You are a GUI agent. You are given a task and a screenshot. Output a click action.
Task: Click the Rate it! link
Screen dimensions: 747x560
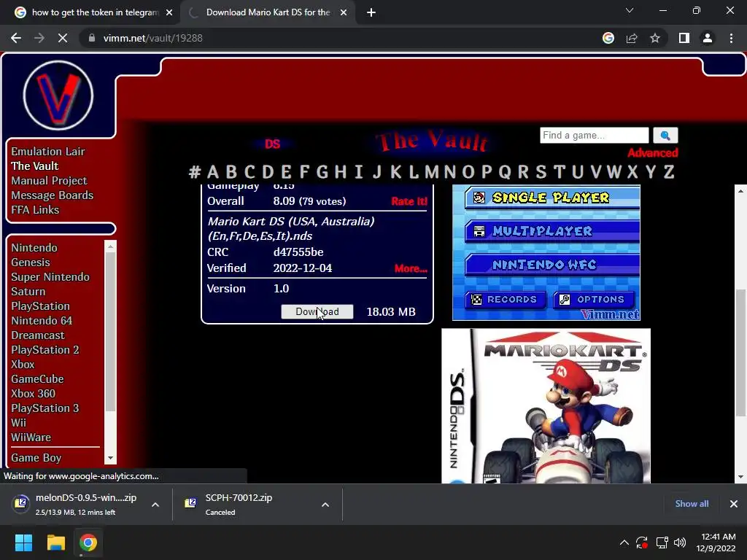pyautogui.click(x=409, y=201)
